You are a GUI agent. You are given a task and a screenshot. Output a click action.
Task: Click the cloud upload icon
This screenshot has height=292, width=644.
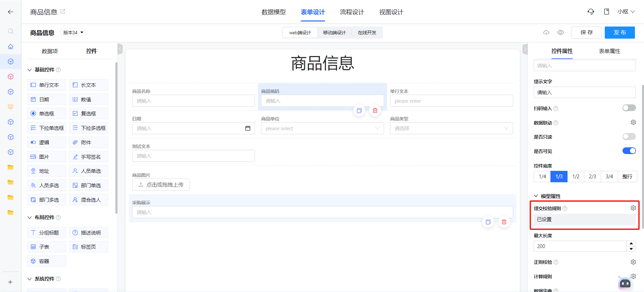(x=546, y=33)
